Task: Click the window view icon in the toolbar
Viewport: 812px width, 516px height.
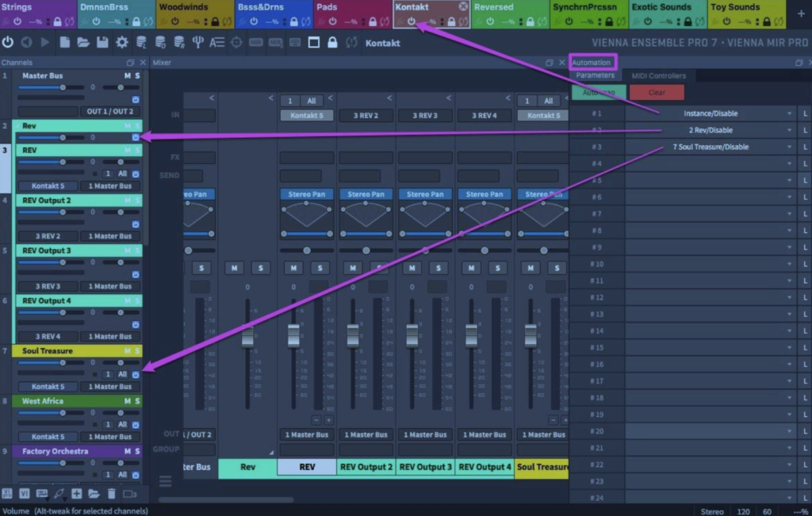Action: pos(314,43)
